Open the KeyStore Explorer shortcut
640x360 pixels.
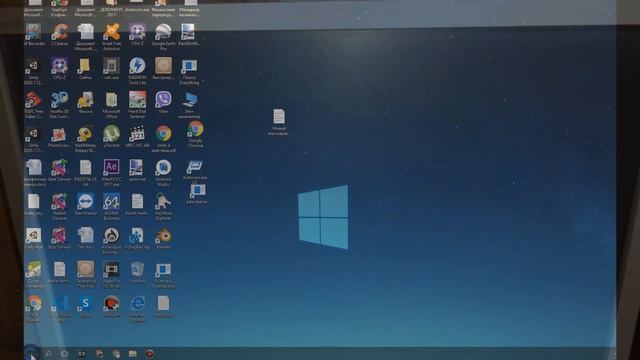coord(163,207)
